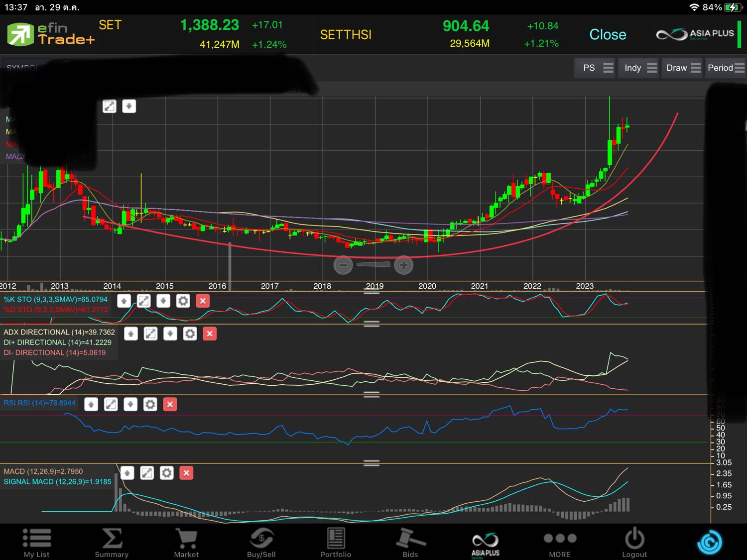Remove the STO indicator
Image resolution: width=747 pixels, height=560 pixels.
(203, 301)
